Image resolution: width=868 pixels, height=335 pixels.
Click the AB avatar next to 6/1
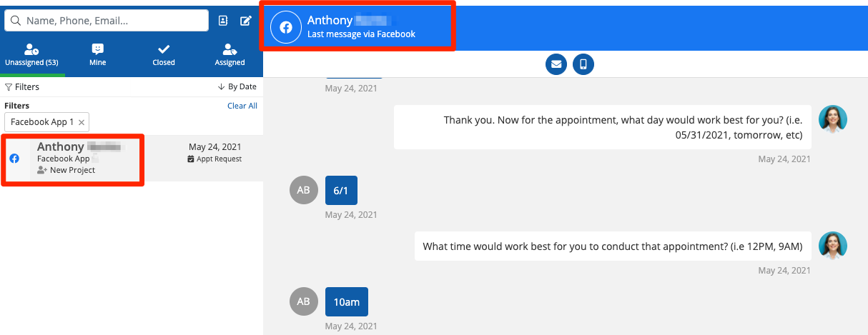(303, 191)
